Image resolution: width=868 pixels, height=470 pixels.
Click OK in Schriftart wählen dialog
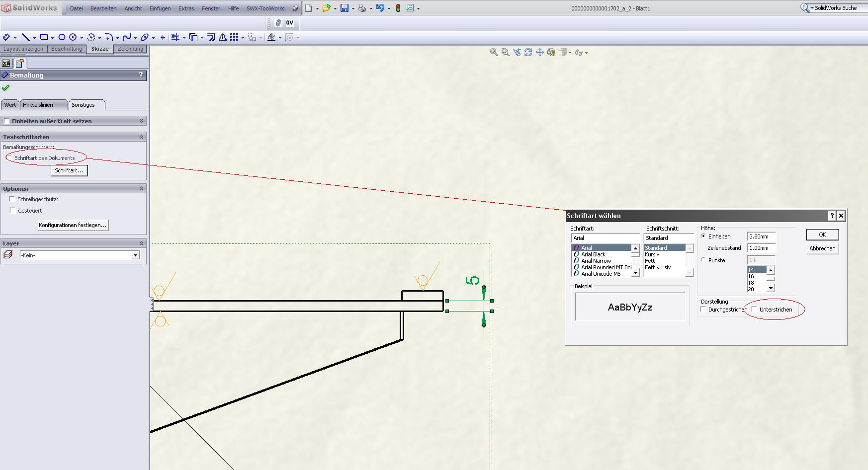(x=822, y=235)
